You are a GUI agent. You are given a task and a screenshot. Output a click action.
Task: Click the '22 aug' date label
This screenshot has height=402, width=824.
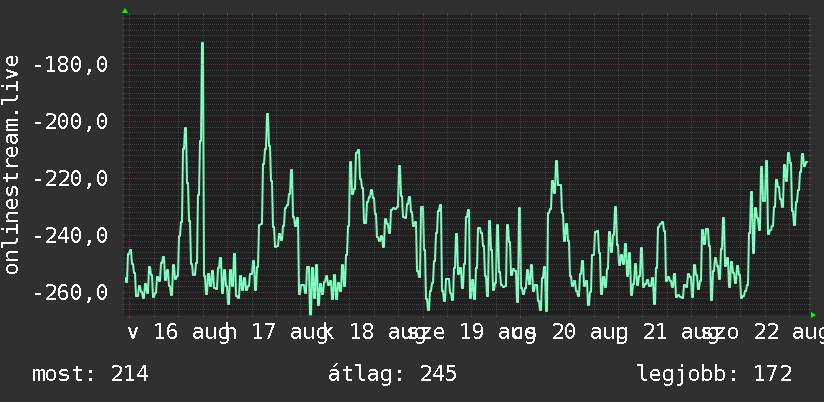(789, 333)
